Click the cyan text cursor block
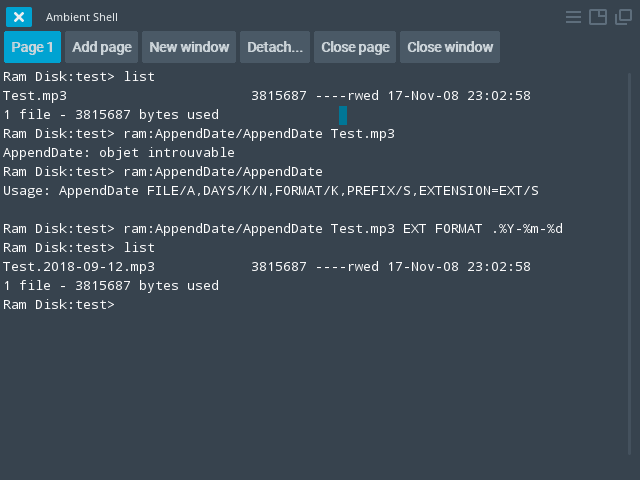This screenshot has height=480, width=640. point(343,115)
